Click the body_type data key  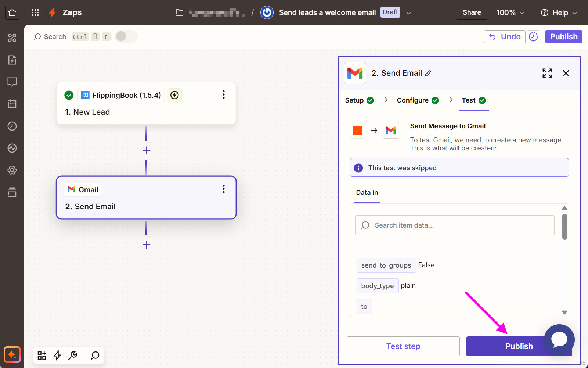point(378,286)
